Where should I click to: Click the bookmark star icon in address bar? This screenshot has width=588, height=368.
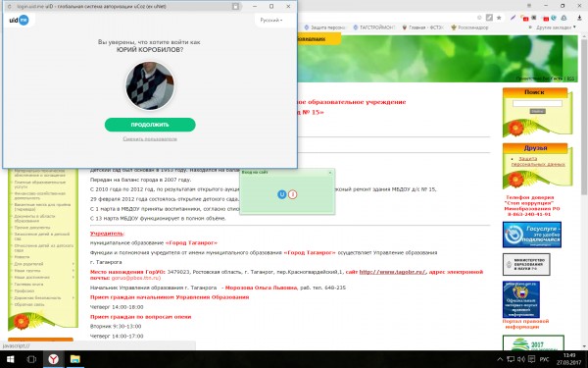point(499,18)
